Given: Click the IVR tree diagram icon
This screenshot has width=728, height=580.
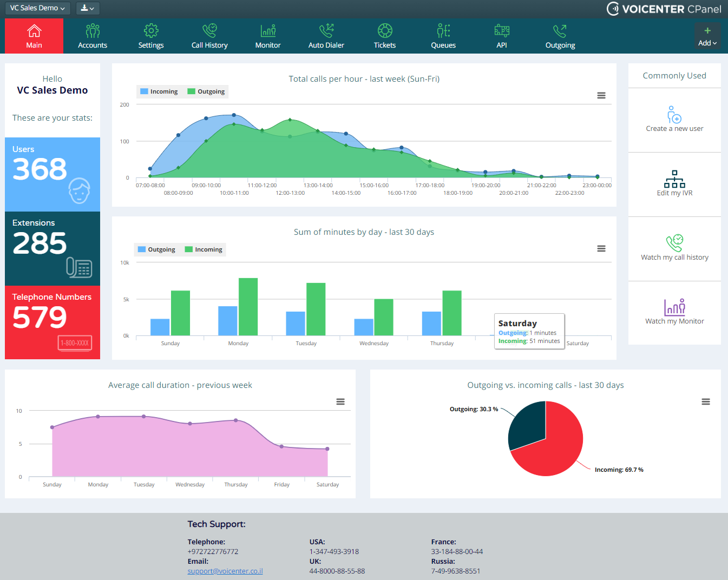Looking at the screenshot, I should (674, 179).
